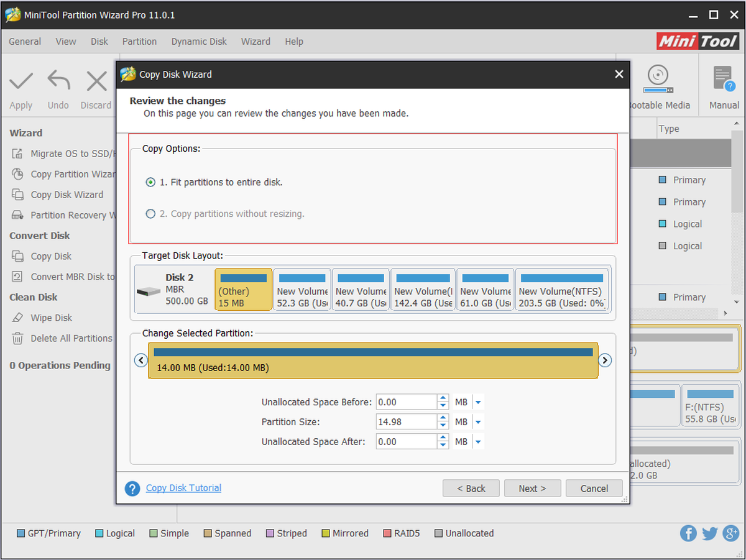Click the F:(NTFS) partition in main window

711,406
